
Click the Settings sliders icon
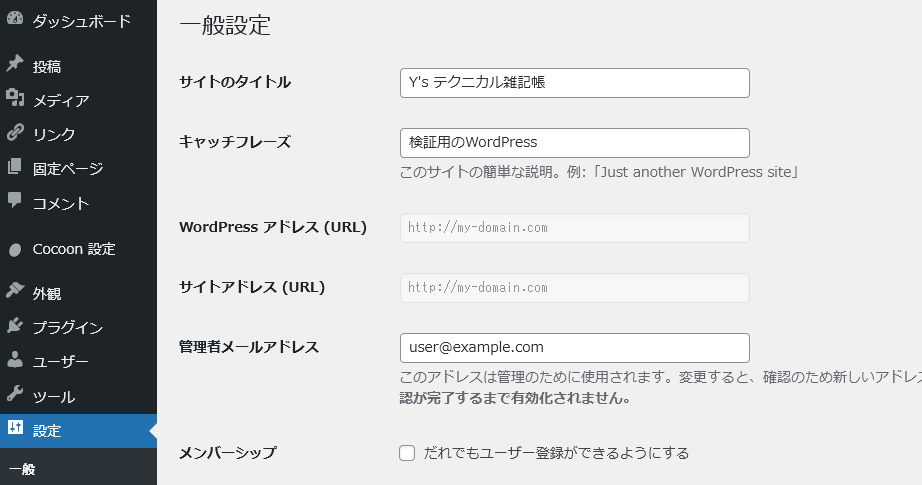pyautogui.click(x=15, y=430)
